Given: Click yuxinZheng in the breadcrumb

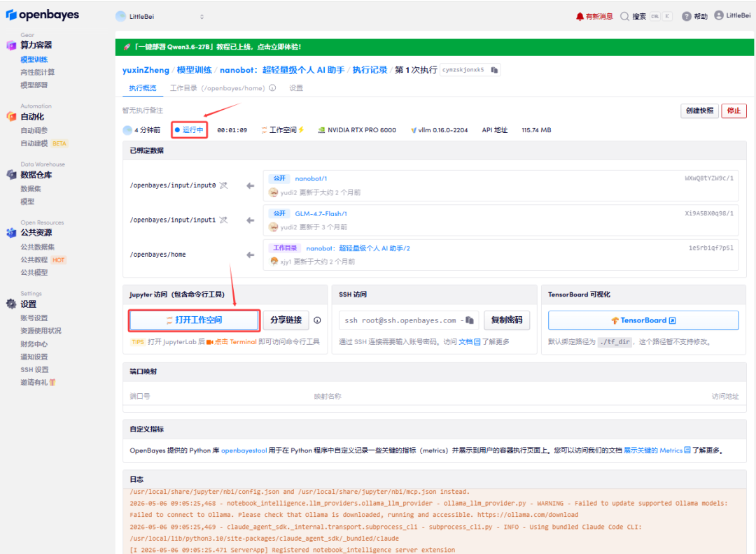Looking at the screenshot, I should [x=146, y=70].
